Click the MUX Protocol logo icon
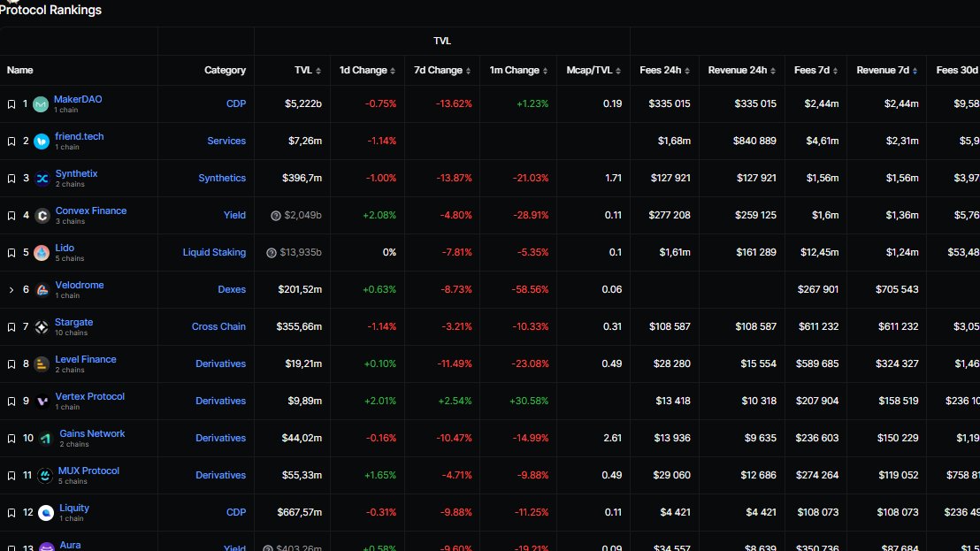Viewport: 980px width, 551px height. [x=44, y=476]
